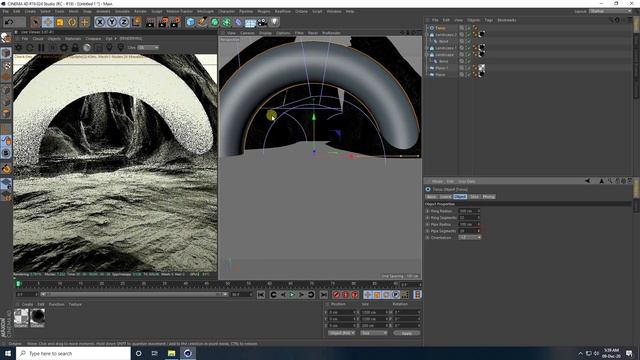Click the Octane lock resolution padlock icon
Screen dimensions: 640x360
pos(75,48)
